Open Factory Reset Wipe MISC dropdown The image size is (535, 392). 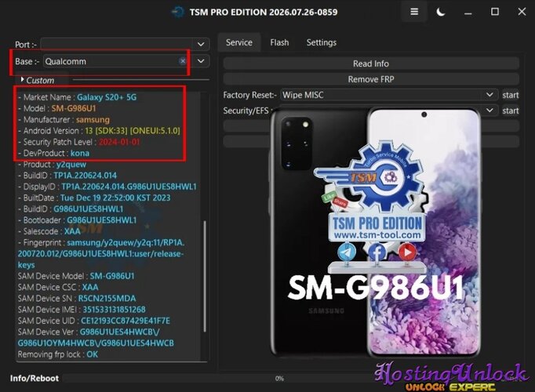(388, 95)
